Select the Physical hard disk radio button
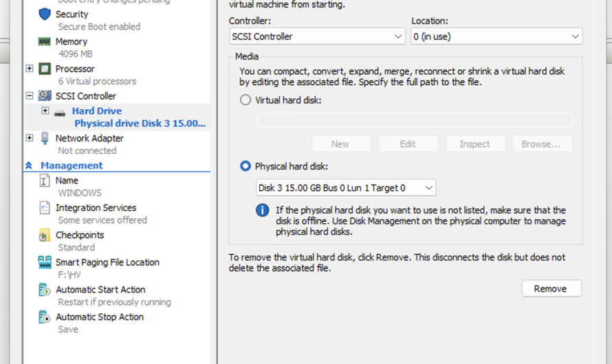The height and width of the screenshot is (364, 612). tap(245, 166)
